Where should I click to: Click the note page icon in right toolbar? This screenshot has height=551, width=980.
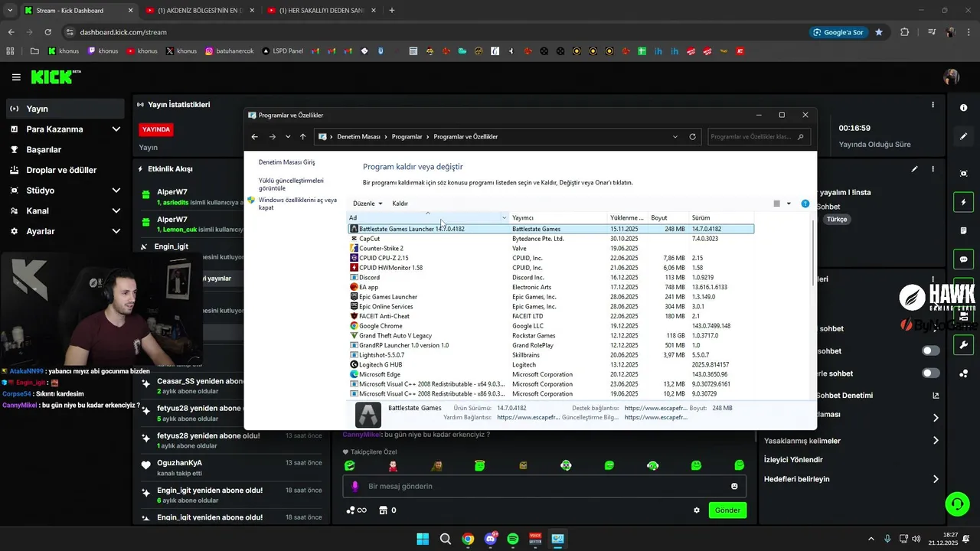(964, 230)
